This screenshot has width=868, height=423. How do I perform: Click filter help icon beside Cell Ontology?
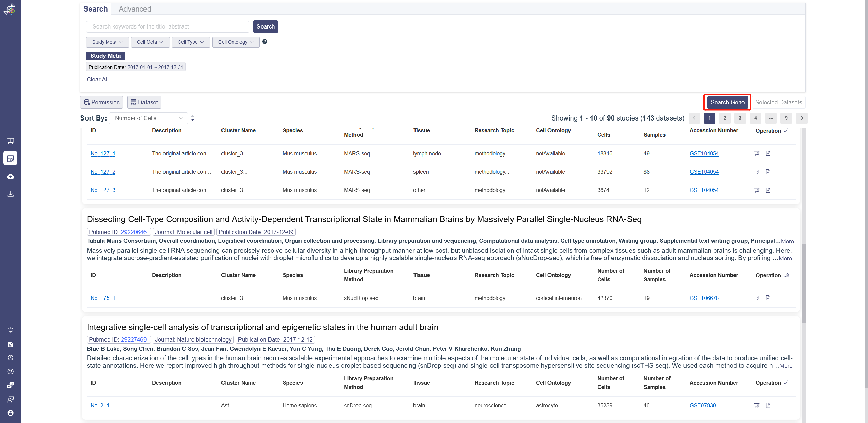[265, 42]
